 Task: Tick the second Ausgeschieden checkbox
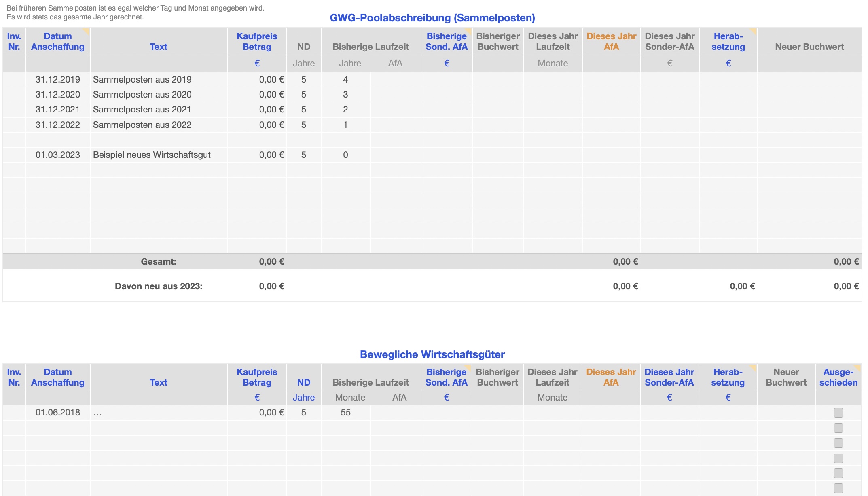pos(838,428)
